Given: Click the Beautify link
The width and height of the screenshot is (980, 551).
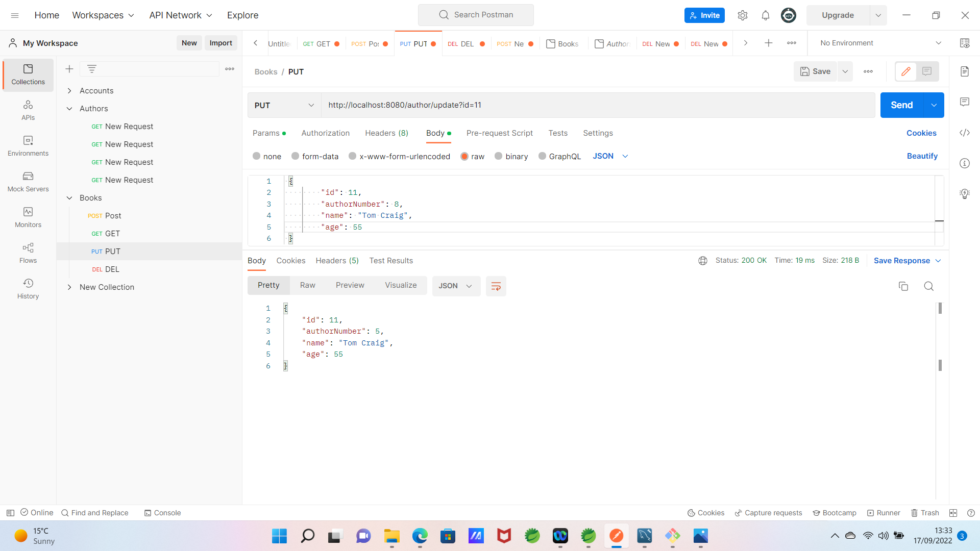Looking at the screenshot, I should click(x=922, y=156).
